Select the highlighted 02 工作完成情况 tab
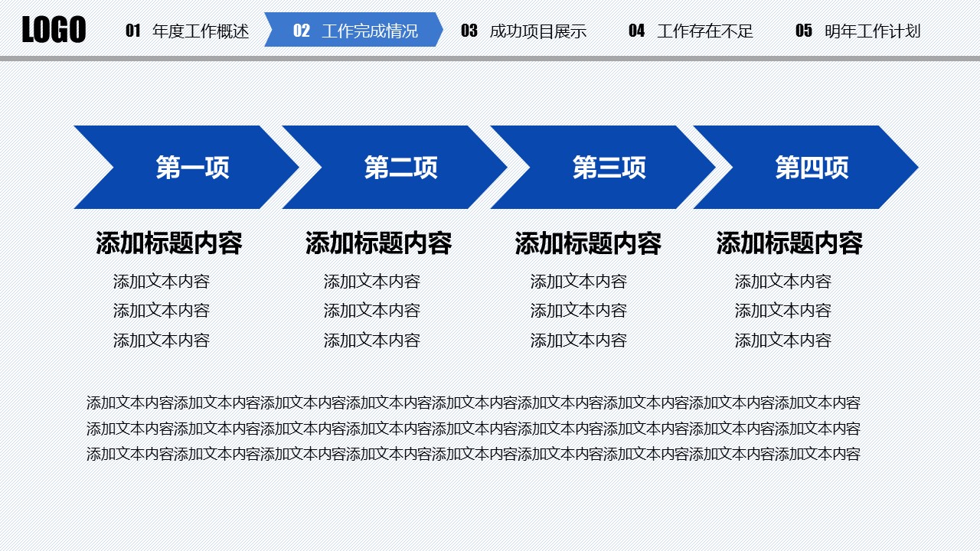Image resolution: width=980 pixels, height=551 pixels. click(x=354, y=31)
